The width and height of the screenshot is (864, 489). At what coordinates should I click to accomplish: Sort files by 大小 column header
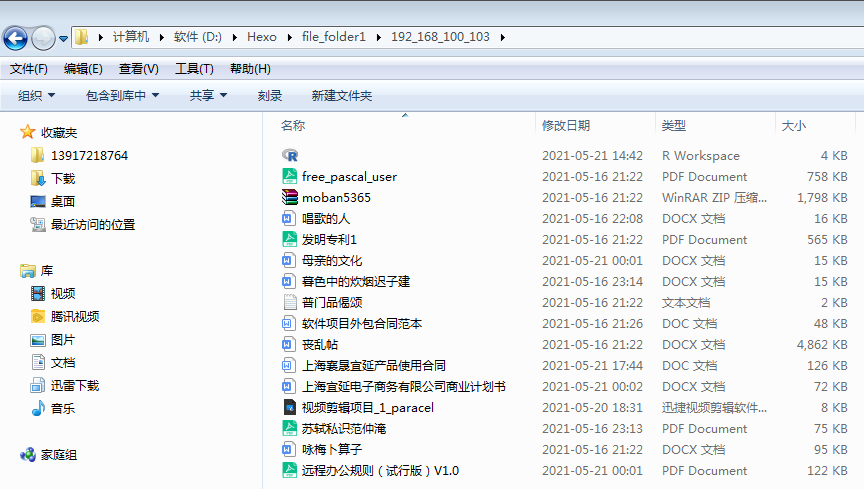coord(794,126)
